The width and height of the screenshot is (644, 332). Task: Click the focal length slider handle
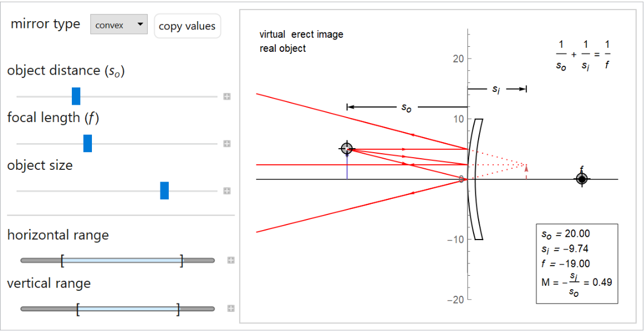click(x=87, y=144)
